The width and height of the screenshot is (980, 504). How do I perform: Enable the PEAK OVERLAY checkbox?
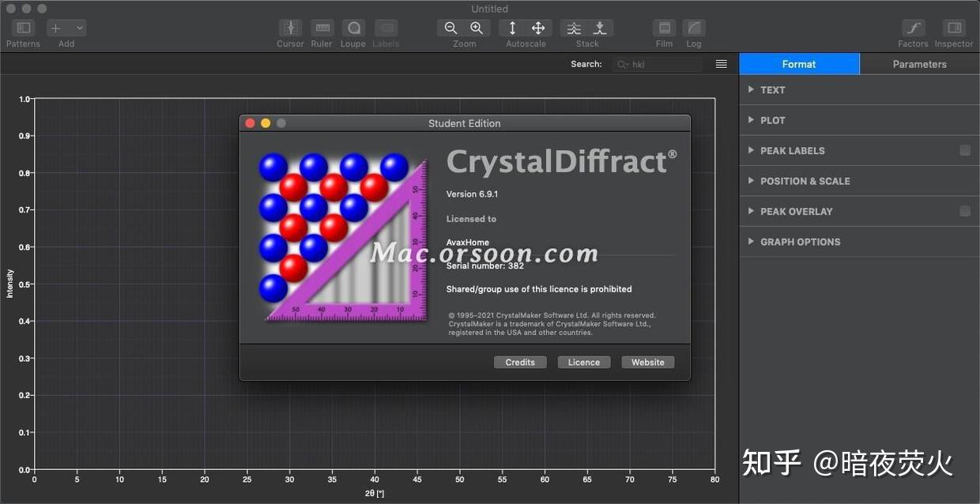(x=965, y=211)
